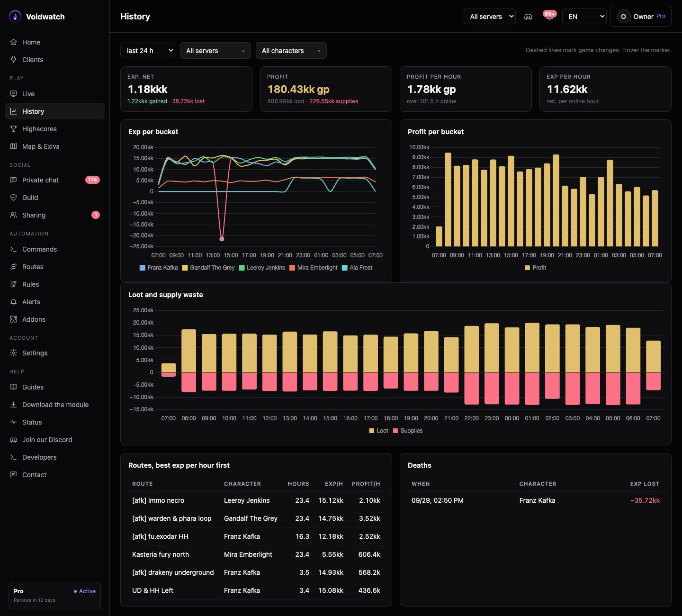Click the 174 unread badge on Private chat
The width and height of the screenshot is (682, 616).
pos(92,180)
